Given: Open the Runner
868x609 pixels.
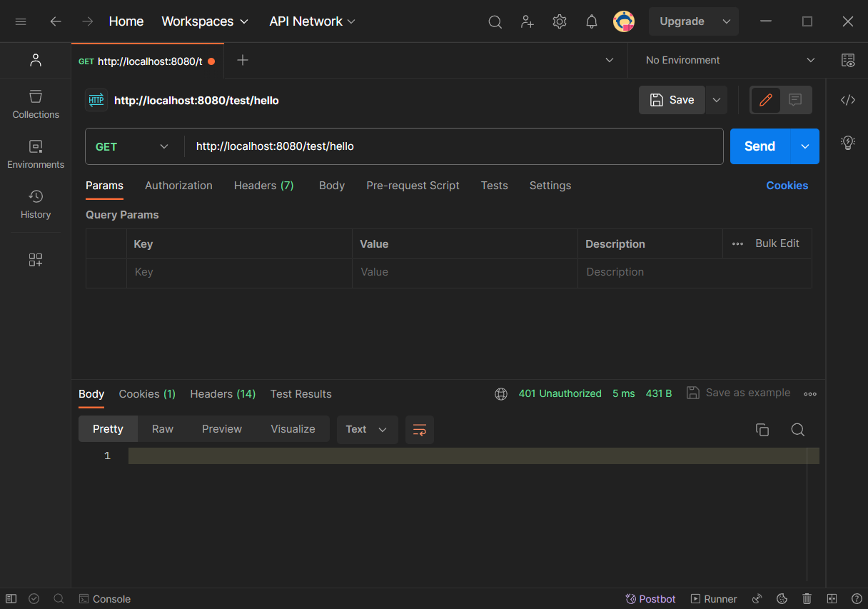Looking at the screenshot, I should (714, 599).
